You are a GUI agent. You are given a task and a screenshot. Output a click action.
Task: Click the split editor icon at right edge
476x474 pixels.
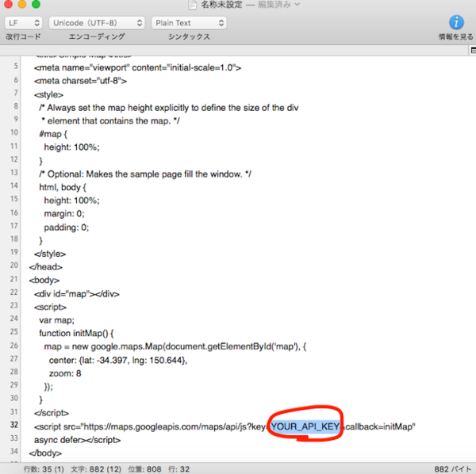pyautogui.click(x=473, y=51)
